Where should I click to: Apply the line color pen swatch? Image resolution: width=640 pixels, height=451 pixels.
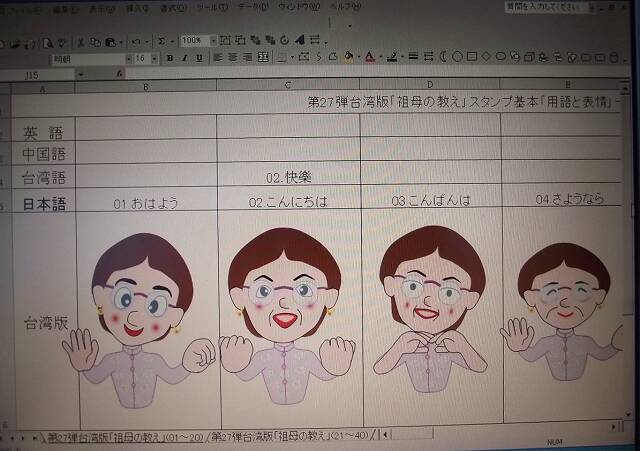click(x=392, y=57)
